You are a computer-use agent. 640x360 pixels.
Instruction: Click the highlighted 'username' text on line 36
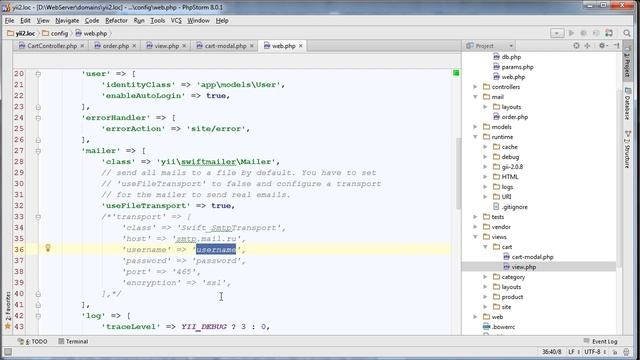click(216, 249)
